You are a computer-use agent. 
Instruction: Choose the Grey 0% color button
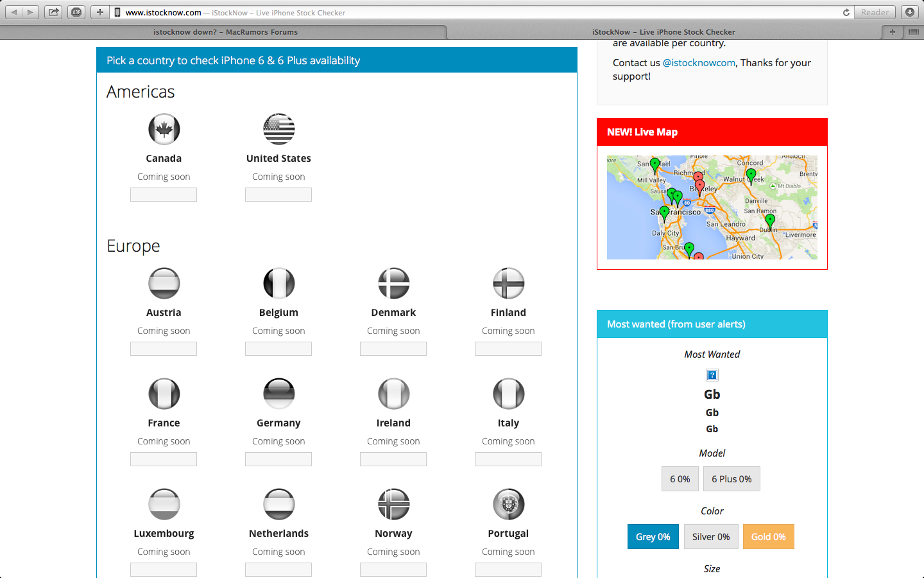point(653,537)
